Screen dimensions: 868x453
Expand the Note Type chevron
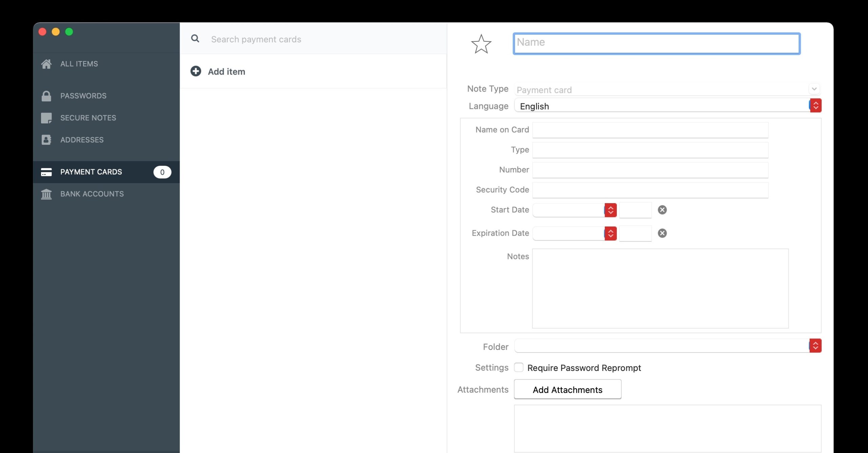pos(814,89)
